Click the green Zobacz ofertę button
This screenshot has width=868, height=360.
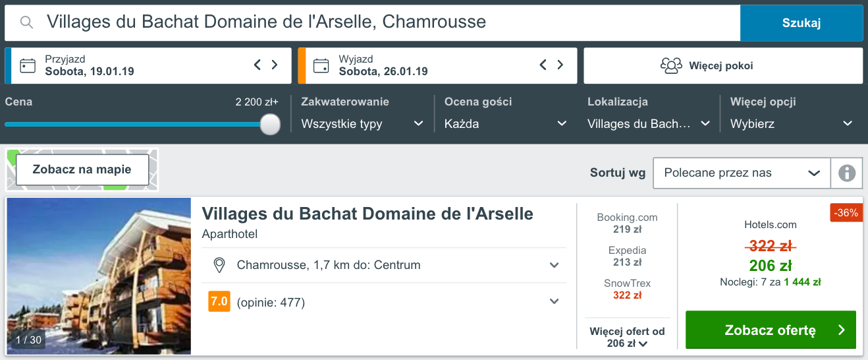click(x=771, y=330)
